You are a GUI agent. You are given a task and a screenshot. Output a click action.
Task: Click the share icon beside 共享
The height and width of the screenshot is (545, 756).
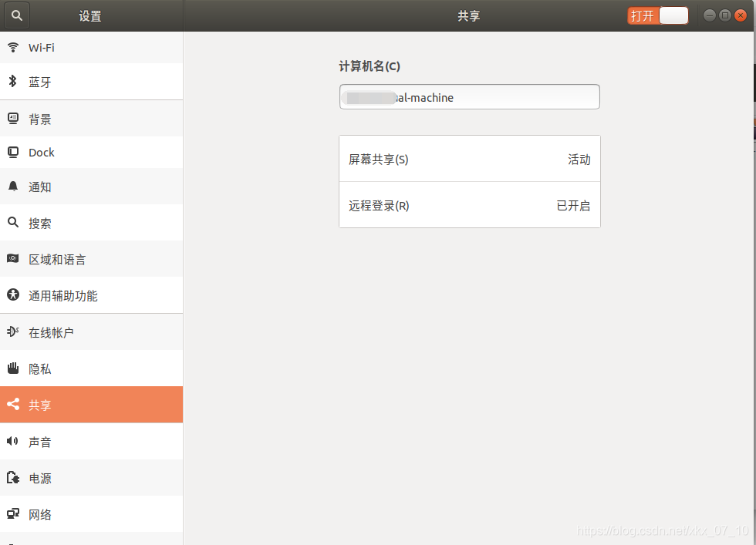[x=13, y=404]
